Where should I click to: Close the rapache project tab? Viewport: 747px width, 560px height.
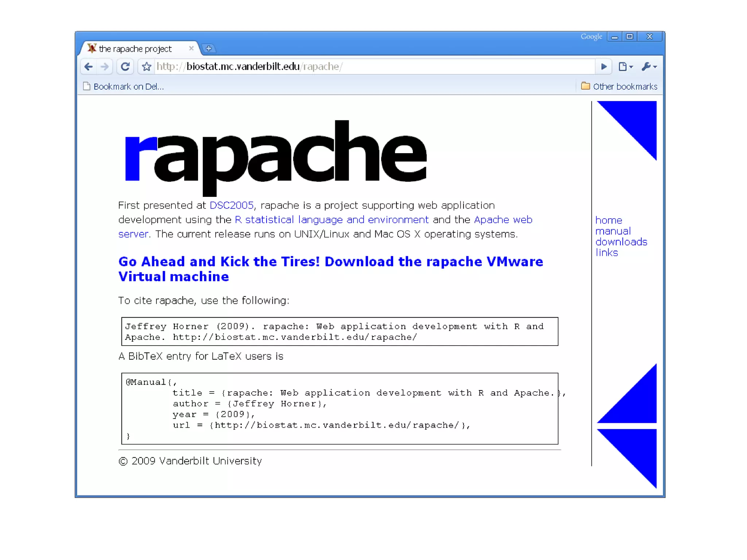(191, 48)
